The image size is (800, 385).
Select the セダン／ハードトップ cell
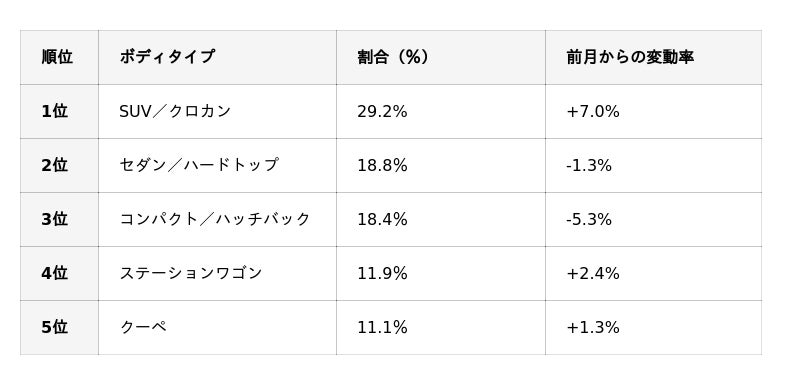click(x=217, y=165)
